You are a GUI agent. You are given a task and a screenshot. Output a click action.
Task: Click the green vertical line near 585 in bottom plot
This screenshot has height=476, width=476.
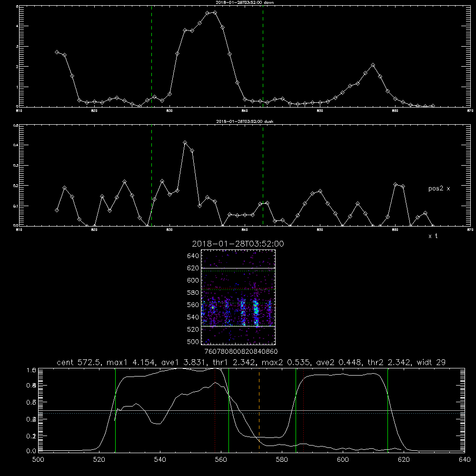pos(296,410)
